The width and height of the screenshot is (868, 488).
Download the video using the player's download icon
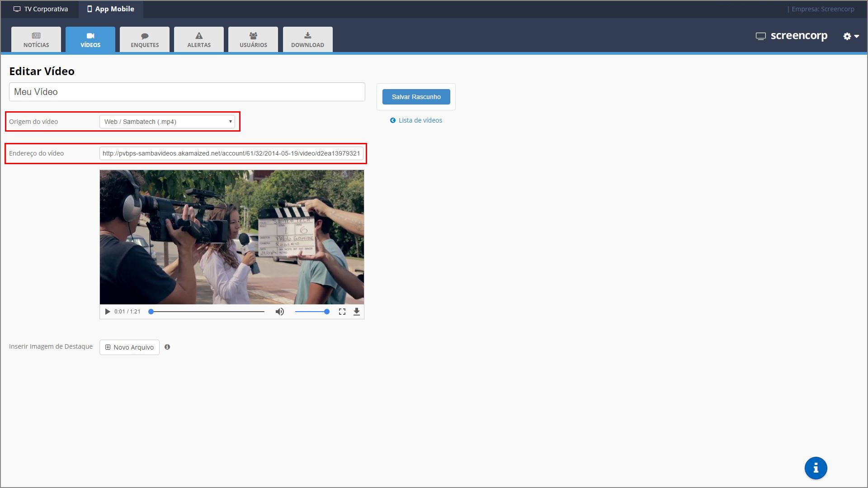click(x=357, y=312)
